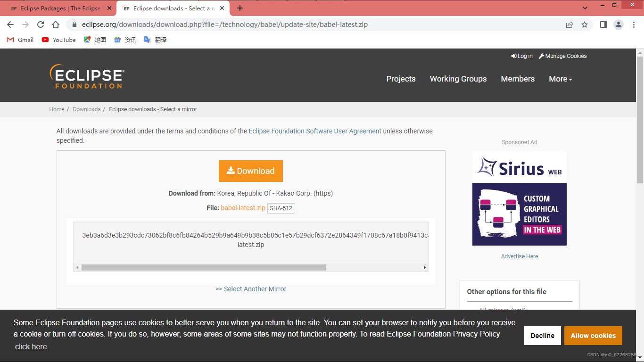Viewport: 644px width, 362px height.
Task: Open the Chrome profile avatar
Action: 619,25
